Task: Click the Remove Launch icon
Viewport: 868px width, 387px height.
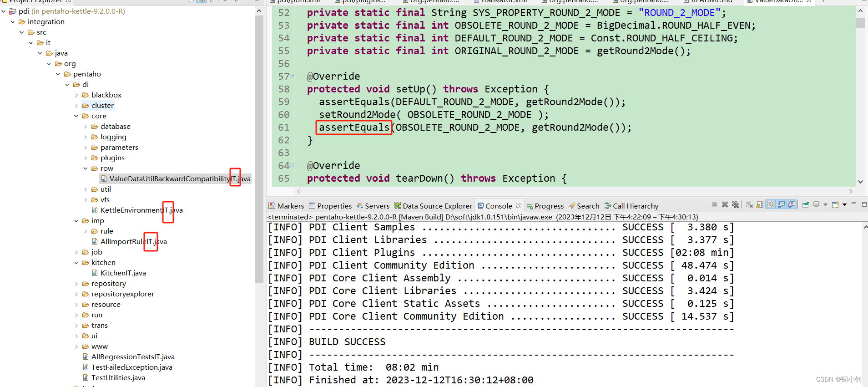Action: (x=725, y=204)
